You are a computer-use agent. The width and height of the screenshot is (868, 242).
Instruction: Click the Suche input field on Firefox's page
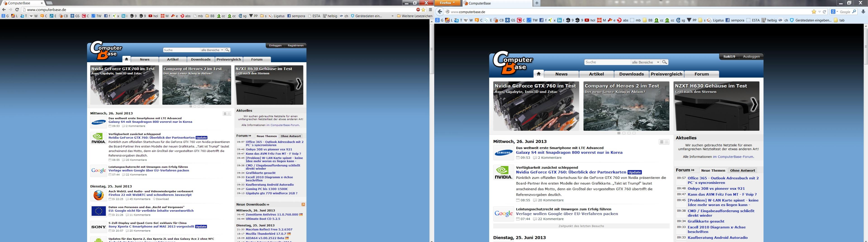click(608, 62)
